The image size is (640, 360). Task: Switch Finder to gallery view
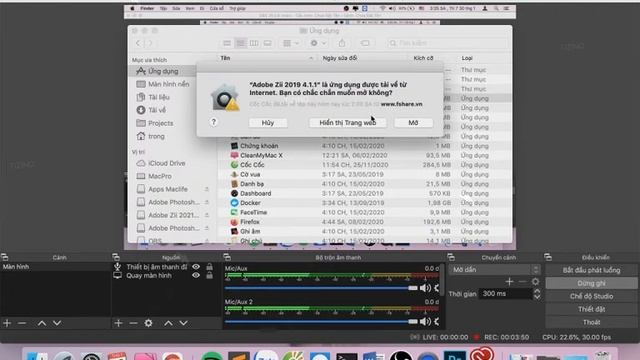click(267, 43)
